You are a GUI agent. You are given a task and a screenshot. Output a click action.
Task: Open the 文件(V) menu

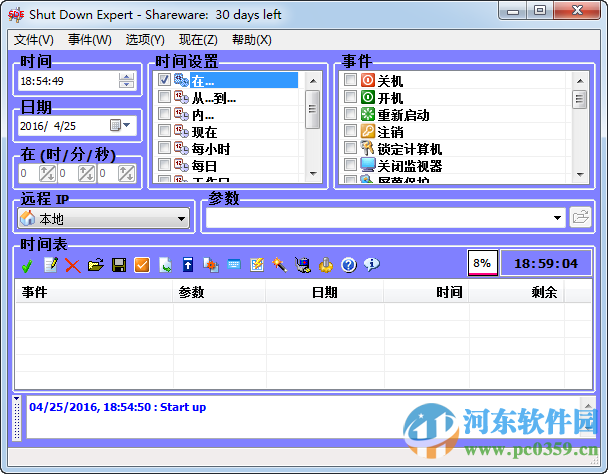point(34,40)
